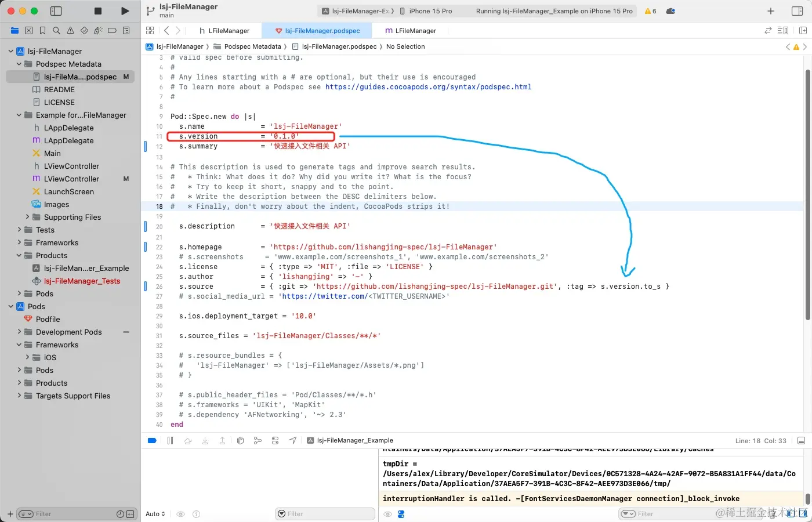Click the add plus button in toolbar
The image size is (812, 522).
point(771,11)
